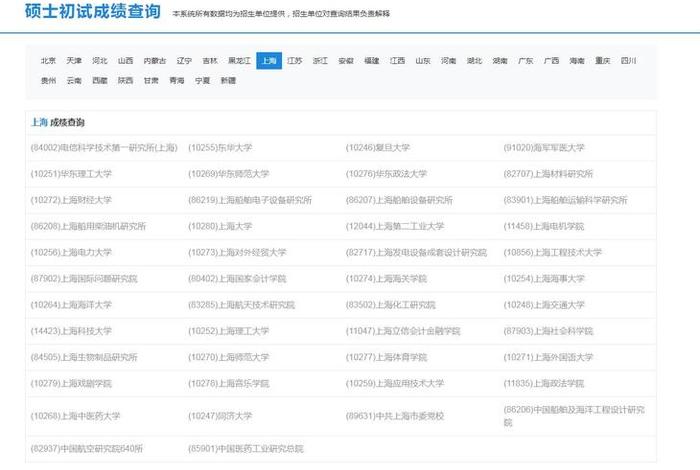The image size is (700, 470).
Task: Switch to the 海南 tab
Action: coord(577,61)
